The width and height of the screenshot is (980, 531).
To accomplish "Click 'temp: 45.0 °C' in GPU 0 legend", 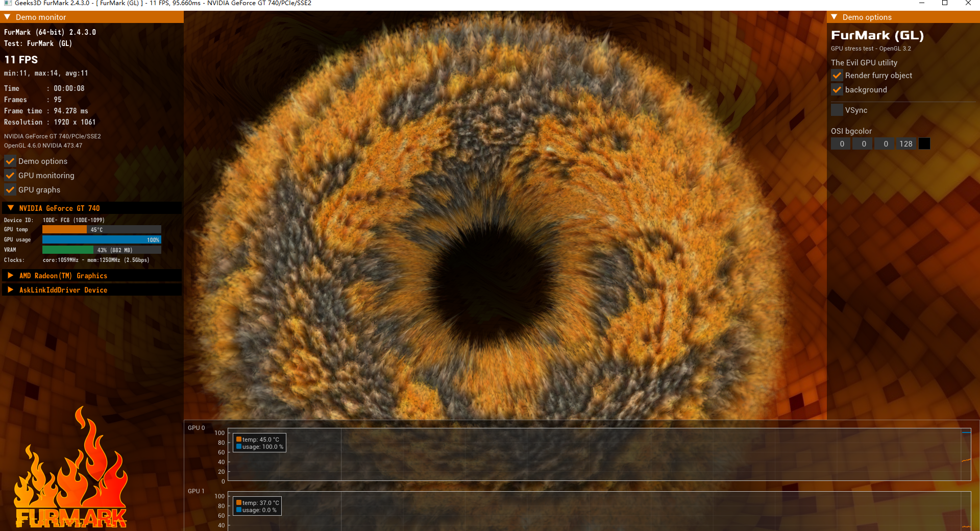I will click(261, 440).
